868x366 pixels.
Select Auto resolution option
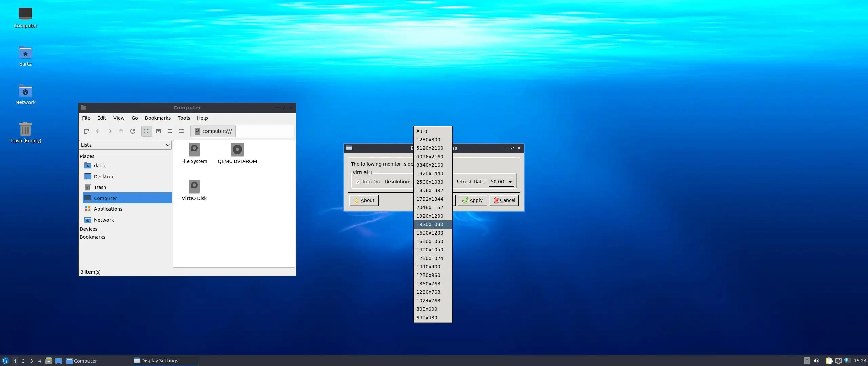422,131
